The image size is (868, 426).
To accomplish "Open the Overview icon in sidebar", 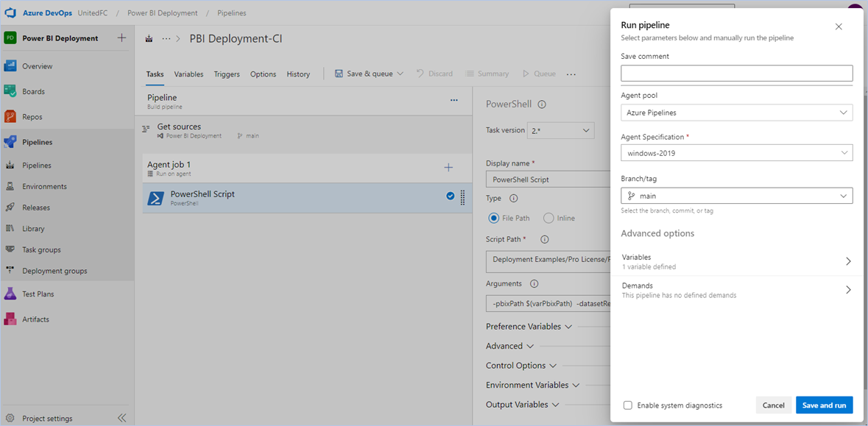I will [10, 66].
